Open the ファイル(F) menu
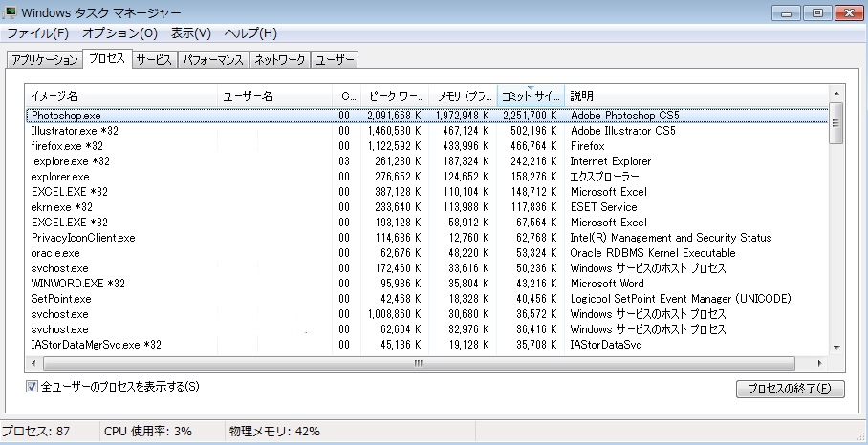 37,33
